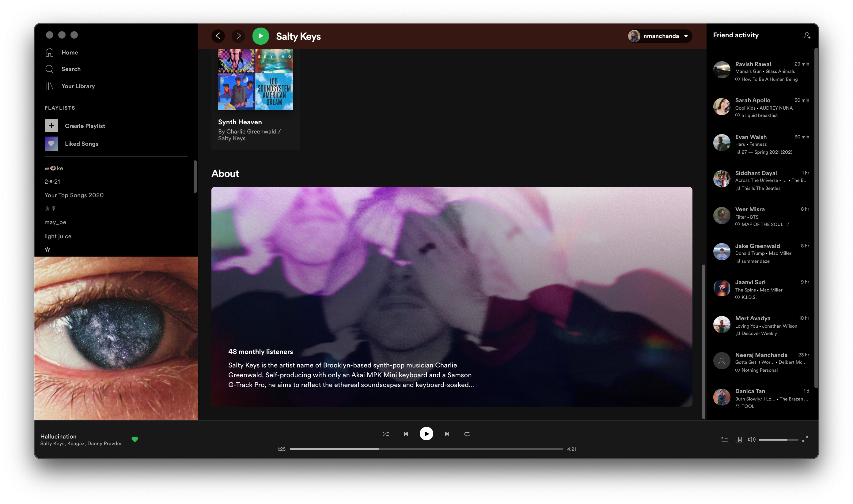Open Jaanvi Suri's friend profile
The width and height of the screenshot is (853, 504).
pyautogui.click(x=750, y=282)
